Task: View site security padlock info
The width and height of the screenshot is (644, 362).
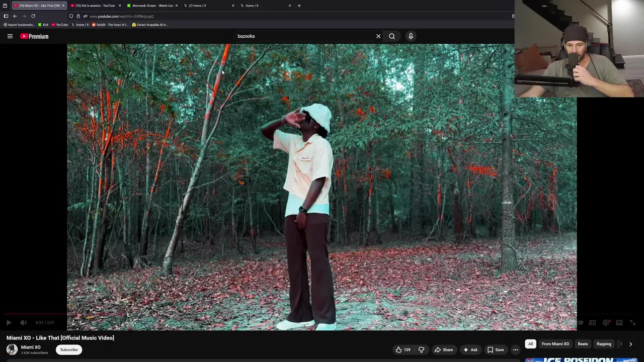Action: 78,16
